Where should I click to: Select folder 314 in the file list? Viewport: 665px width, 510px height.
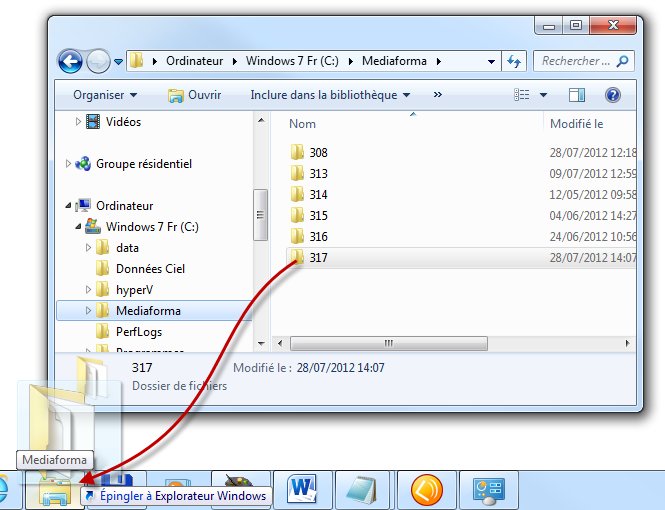318,195
